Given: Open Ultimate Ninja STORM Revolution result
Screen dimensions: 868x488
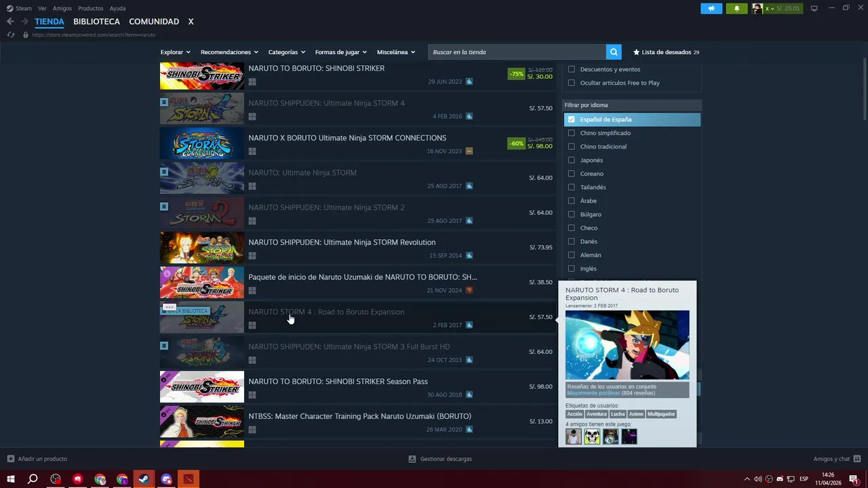Looking at the screenshot, I should point(358,248).
